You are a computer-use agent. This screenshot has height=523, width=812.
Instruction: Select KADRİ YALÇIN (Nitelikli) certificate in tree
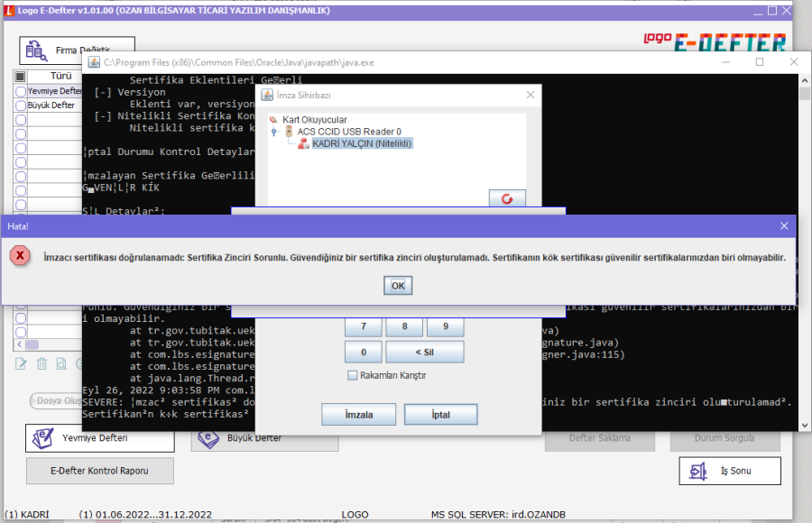pyautogui.click(x=361, y=143)
